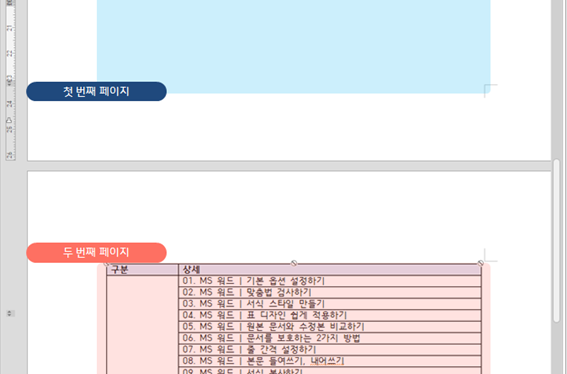The height and width of the screenshot is (374, 567).
Task: Click row '06. MS 워드 | 문서를 보호하는 2가지 방법'
Action: pos(330,338)
